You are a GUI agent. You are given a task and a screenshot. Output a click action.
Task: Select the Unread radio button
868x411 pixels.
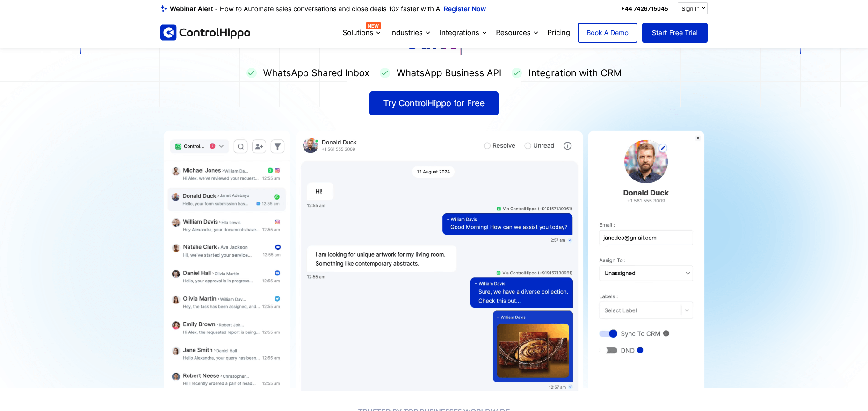coord(528,146)
